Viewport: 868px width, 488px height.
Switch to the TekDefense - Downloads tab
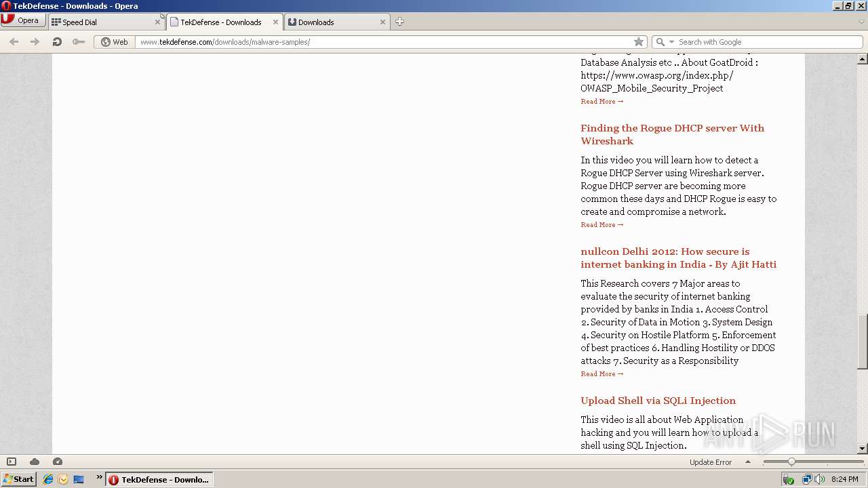pos(224,22)
